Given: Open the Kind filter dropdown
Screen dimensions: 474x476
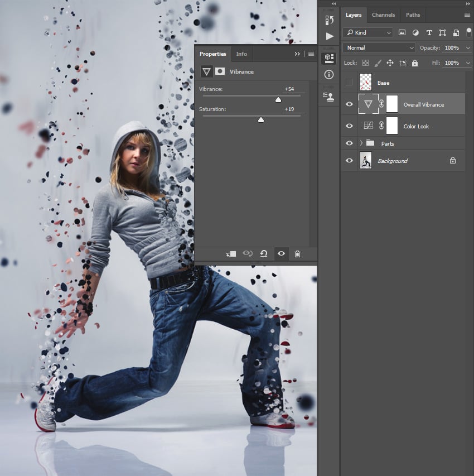Looking at the screenshot, I should coord(368,33).
